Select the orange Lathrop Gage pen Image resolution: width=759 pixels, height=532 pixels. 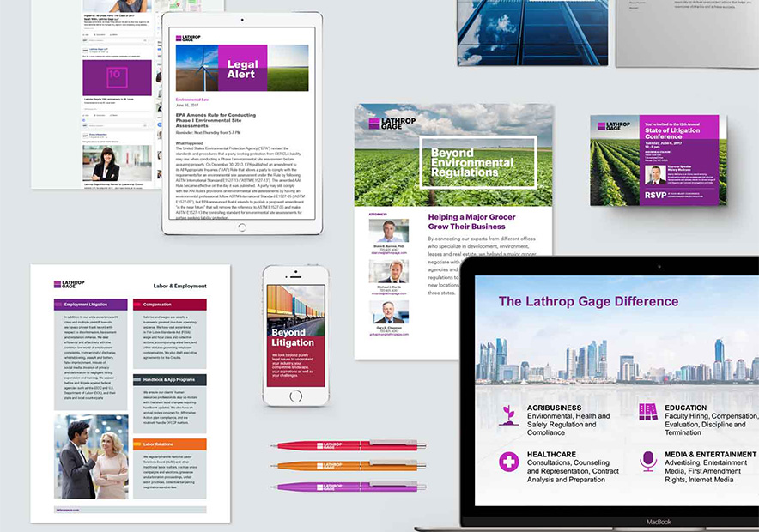pos(348,466)
